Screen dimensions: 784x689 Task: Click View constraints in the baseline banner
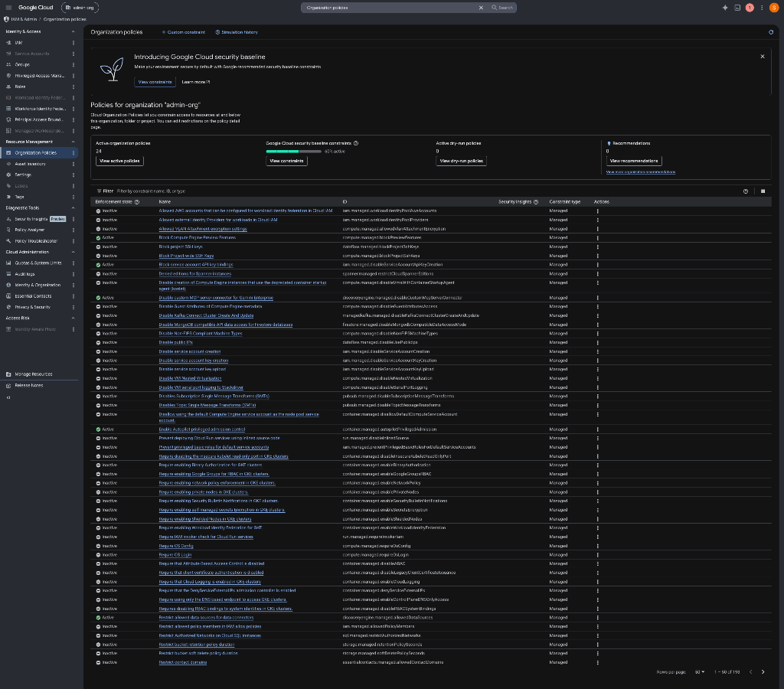pos(155,82)
